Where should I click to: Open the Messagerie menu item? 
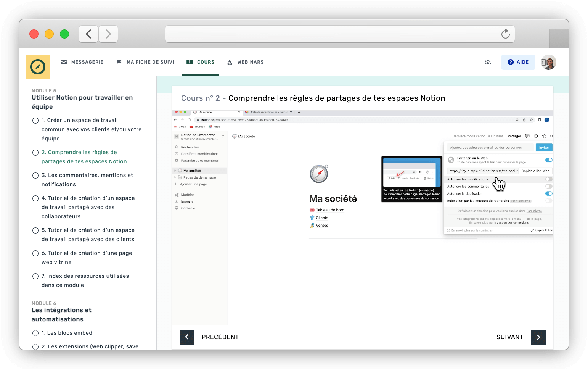click(82, 62)
